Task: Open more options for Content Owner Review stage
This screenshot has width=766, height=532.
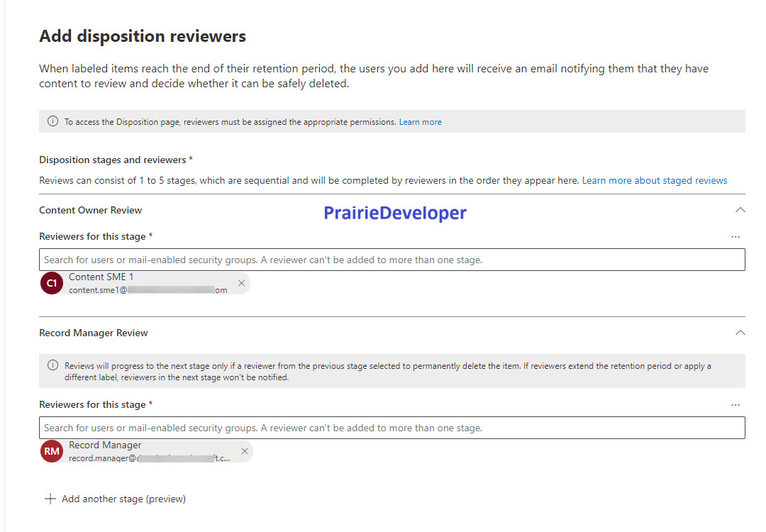Action: (x=736, y=237)
